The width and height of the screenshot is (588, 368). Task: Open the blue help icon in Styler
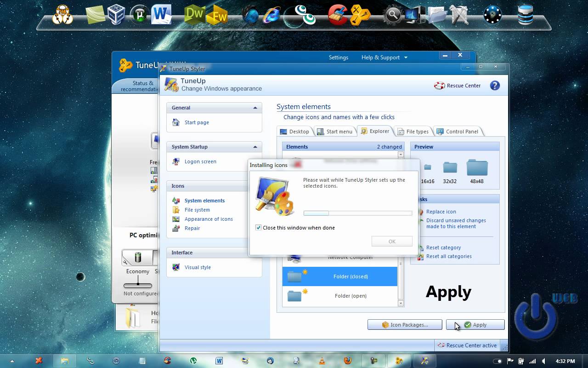pos(495,86)
